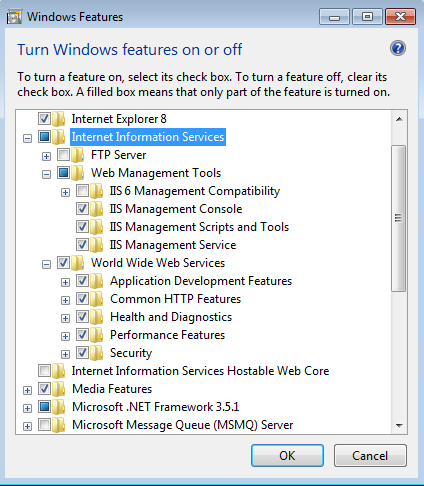The height and width of the screenshot is (486, 424).
Task: Select the Health and Diagnostics tree item
Action: click(x=171, y=317)
